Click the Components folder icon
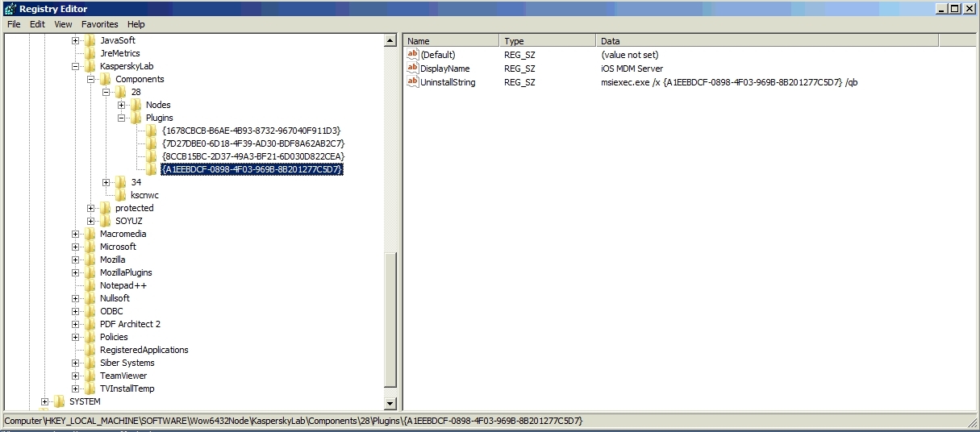Image resolution: width=980 pixels, height=432 pixels. tap(105, 79)
